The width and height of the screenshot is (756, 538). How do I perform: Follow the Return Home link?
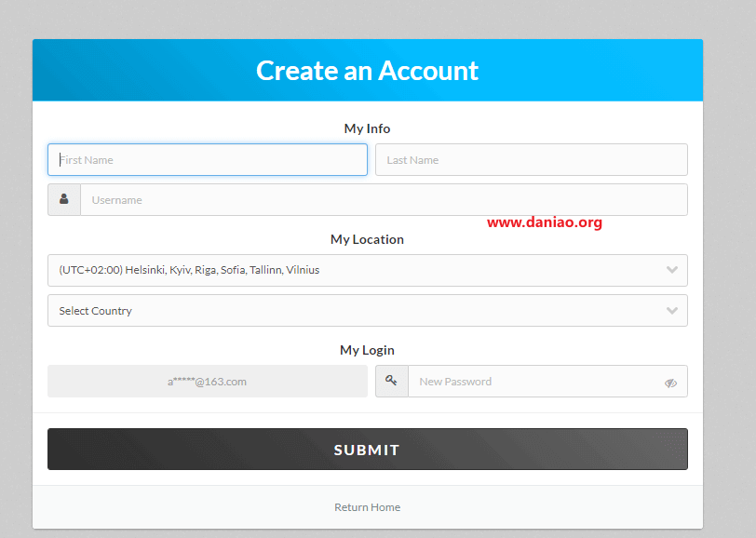367,507
